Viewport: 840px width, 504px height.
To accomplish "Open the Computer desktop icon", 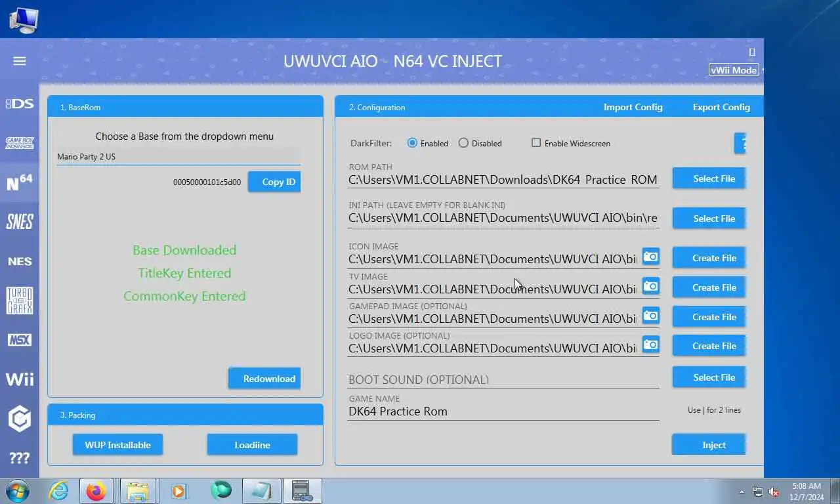I will [23, 19].
